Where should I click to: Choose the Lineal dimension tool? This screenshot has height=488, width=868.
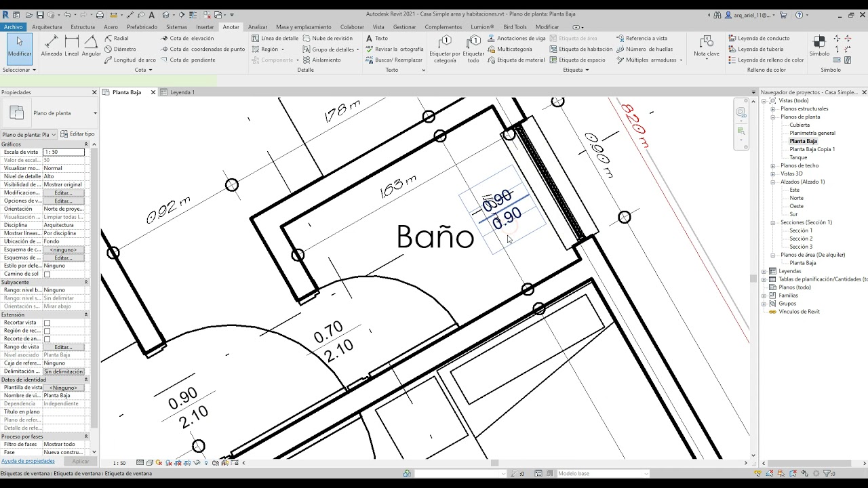[71, 46]
